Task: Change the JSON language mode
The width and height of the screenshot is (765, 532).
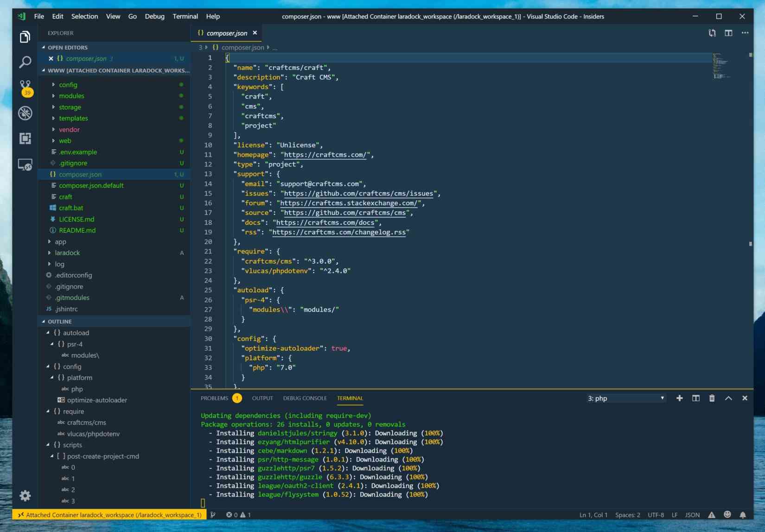Action: click(x=692, y=515)
